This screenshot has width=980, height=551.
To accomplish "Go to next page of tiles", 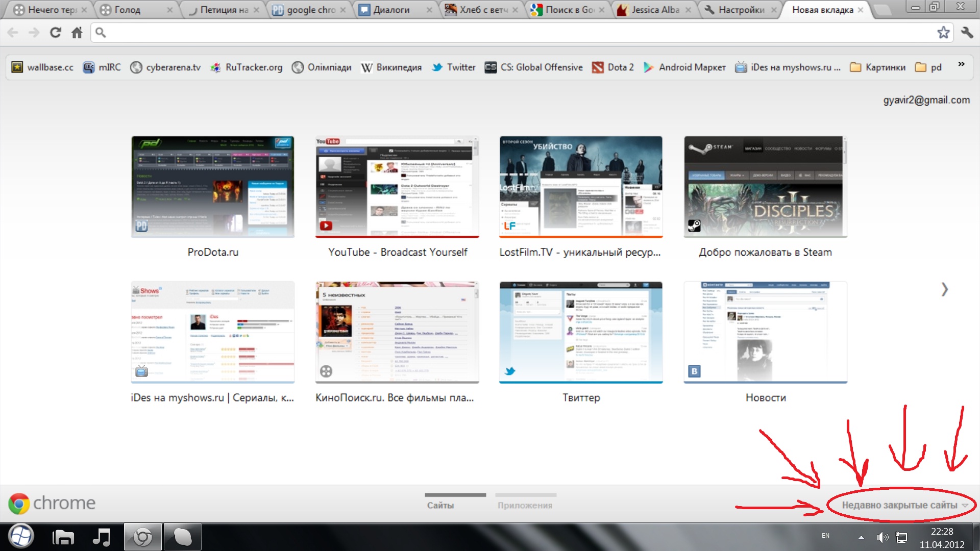I will 944,289.
